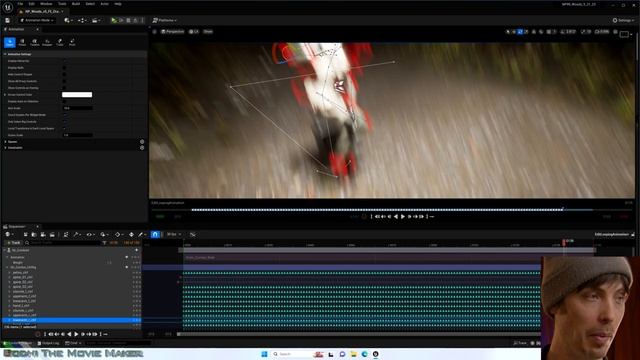Viewport: 640px width, 360px height.
Task: Open the Pivot tool
Action: point(72,42)
